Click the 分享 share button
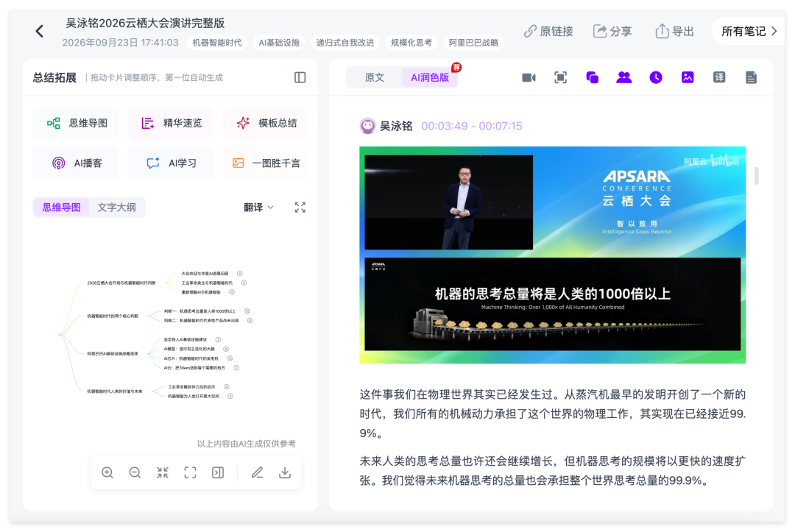 612,32
